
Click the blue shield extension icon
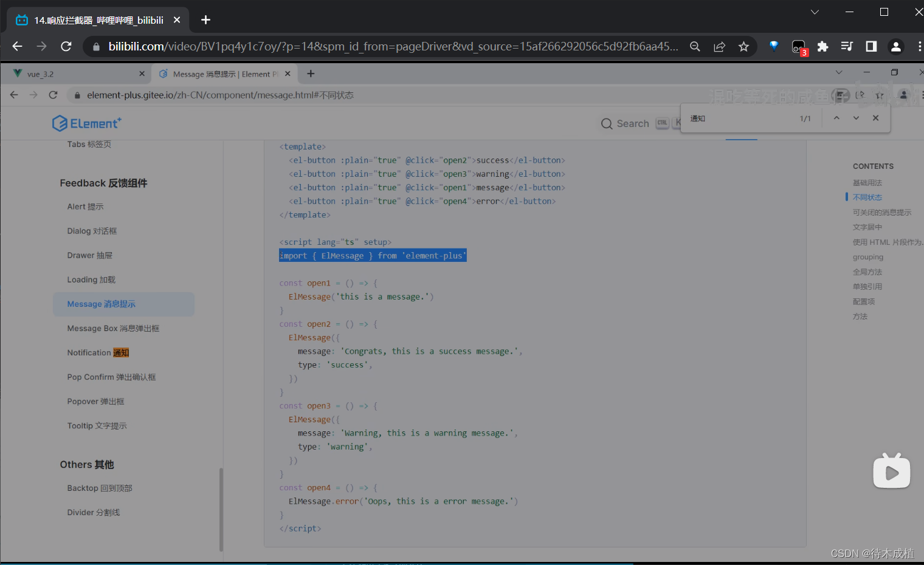(x=774, y=46)
